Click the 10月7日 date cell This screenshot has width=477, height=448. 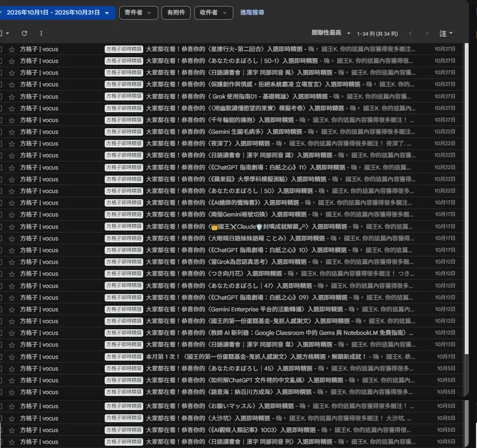pyautogui.click(x=446, y=356)
